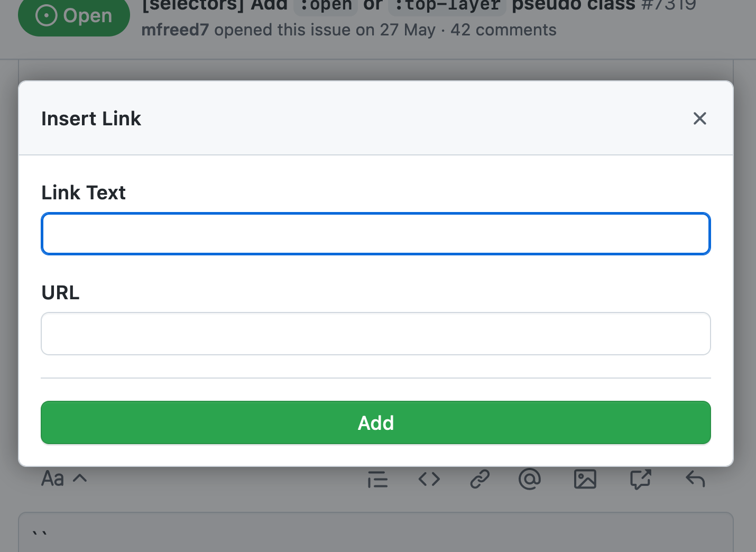Open mfreed7's profile
Viewport: 756px width, 552px height.
click(175, 30)
